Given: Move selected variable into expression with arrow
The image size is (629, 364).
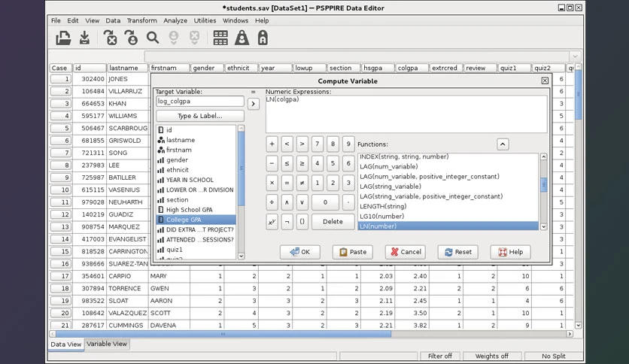Looking at the screenshot, I should click(253, 104).
